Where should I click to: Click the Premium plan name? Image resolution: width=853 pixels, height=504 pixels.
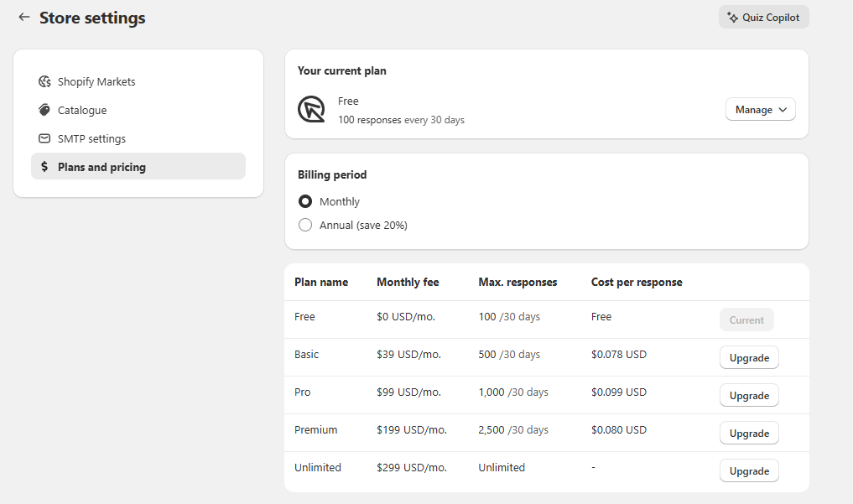tap(315, 430)
